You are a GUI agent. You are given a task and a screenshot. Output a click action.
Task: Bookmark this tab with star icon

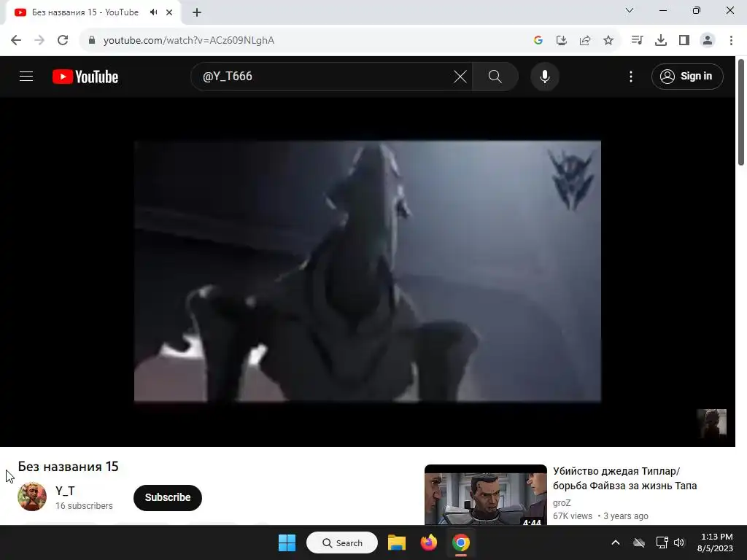point(608,40)
